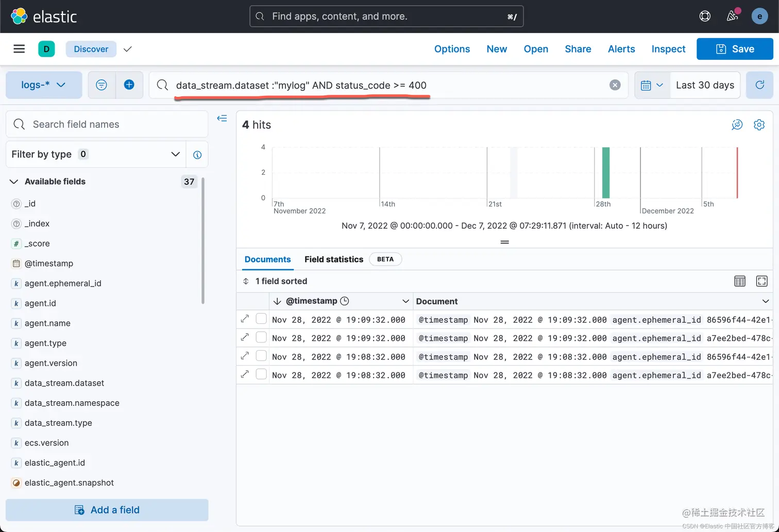Toggle the hamburger navigation menu
The image size is (779, 532).
pyautogui.click(x=19, y=49)
